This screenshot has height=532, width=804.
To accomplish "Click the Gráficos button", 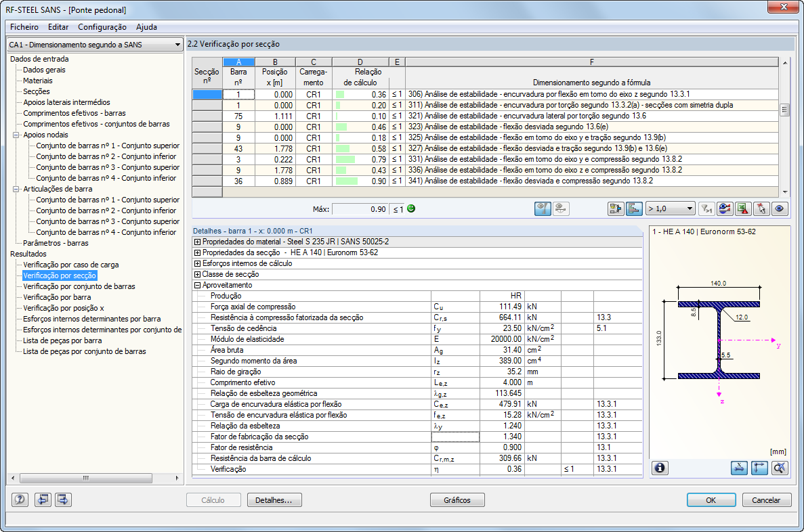I will 457,500.
